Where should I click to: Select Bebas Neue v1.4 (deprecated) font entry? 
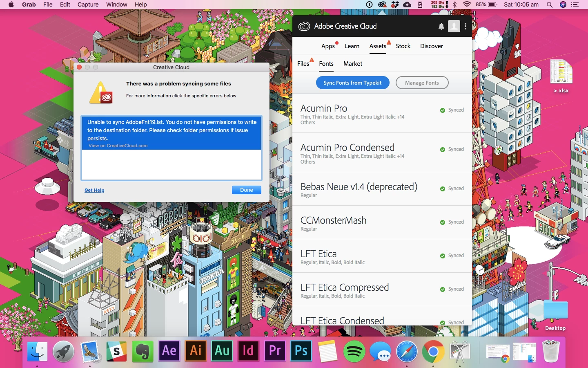tap(382, 189)
